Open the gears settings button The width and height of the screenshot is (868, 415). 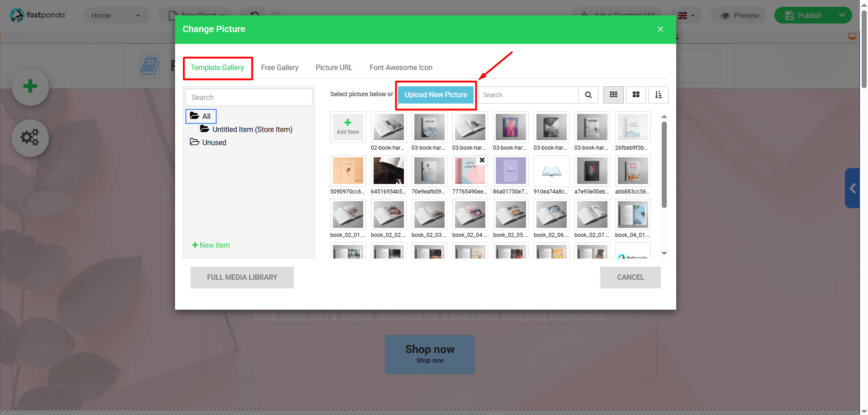click(30, 137)
